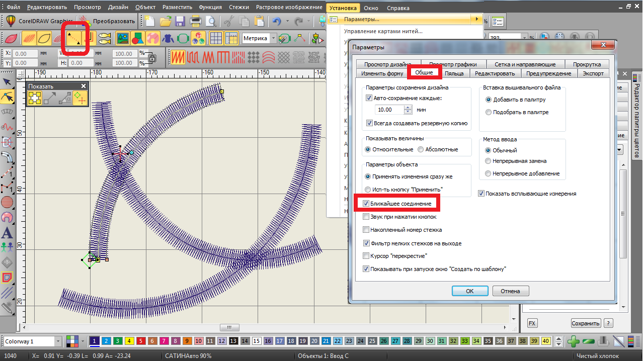
Task: Toggle the show grid icon
Action: tap(216, 38)
